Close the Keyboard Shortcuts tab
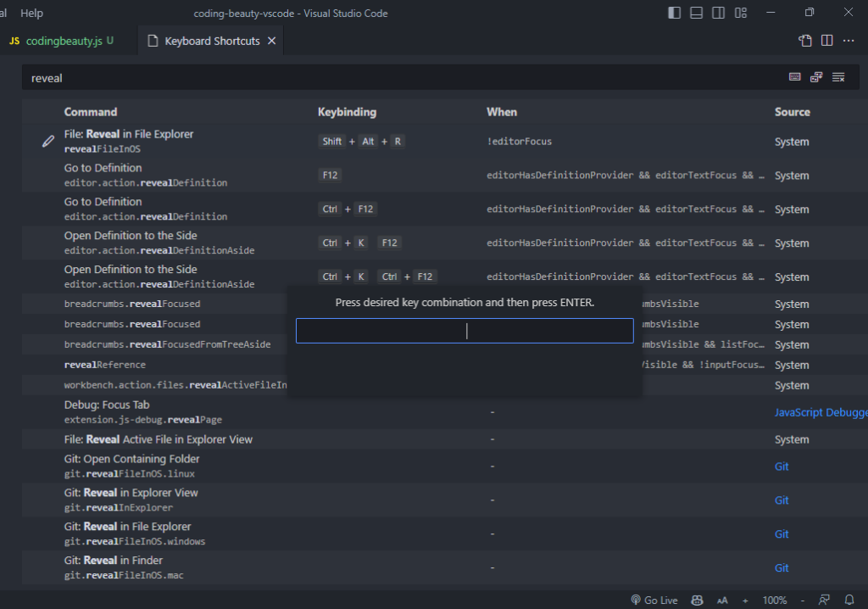This screenshot has height=609, width=868. point(271,41)
